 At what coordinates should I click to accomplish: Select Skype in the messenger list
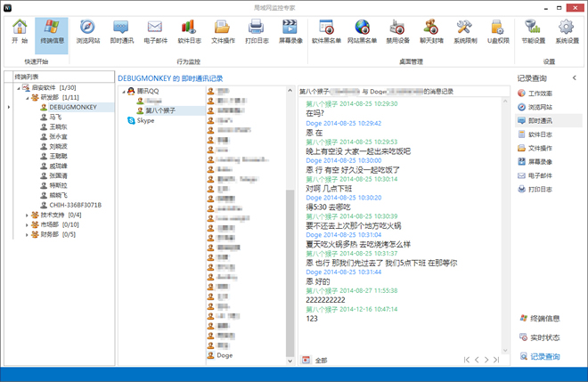pos(145,120)
